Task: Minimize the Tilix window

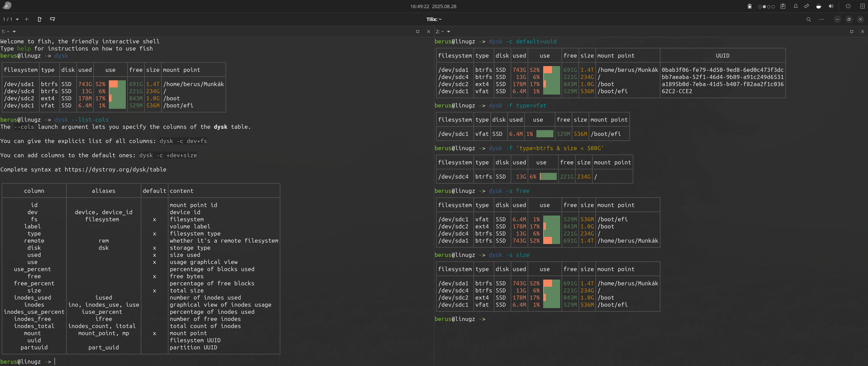Action: click(x=837, y=19)
